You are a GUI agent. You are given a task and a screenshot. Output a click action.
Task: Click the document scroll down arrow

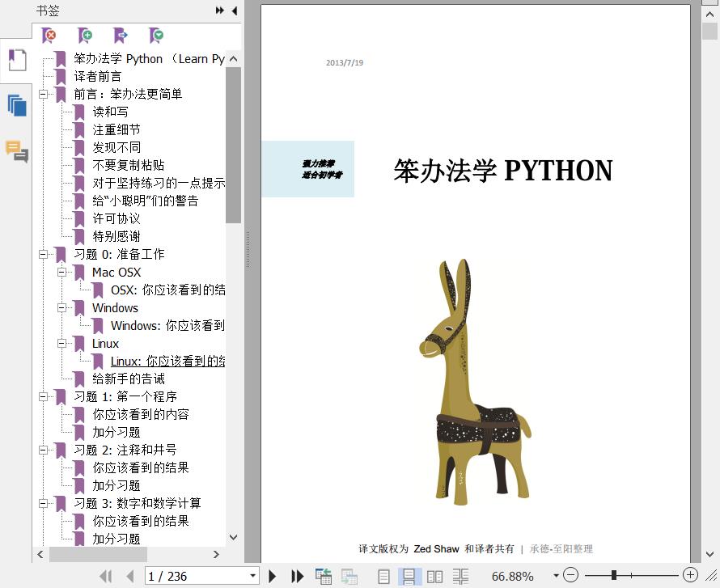tap(709, 555)
